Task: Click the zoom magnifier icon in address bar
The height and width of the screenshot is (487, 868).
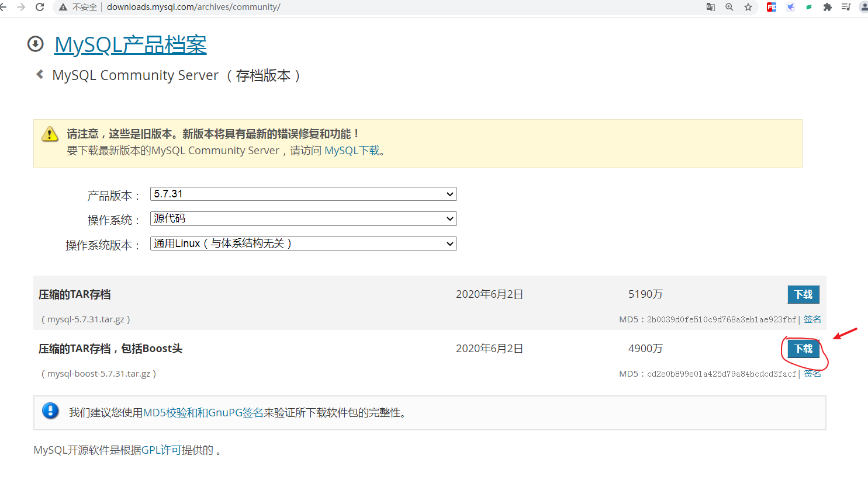Action: coord(729,7)
